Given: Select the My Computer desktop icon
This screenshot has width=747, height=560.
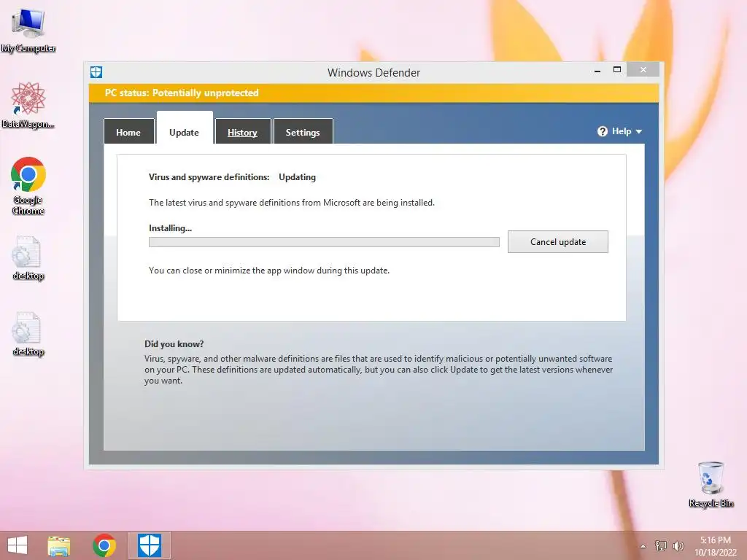Looking at the screenshot, I should click(x=28, y=31).
